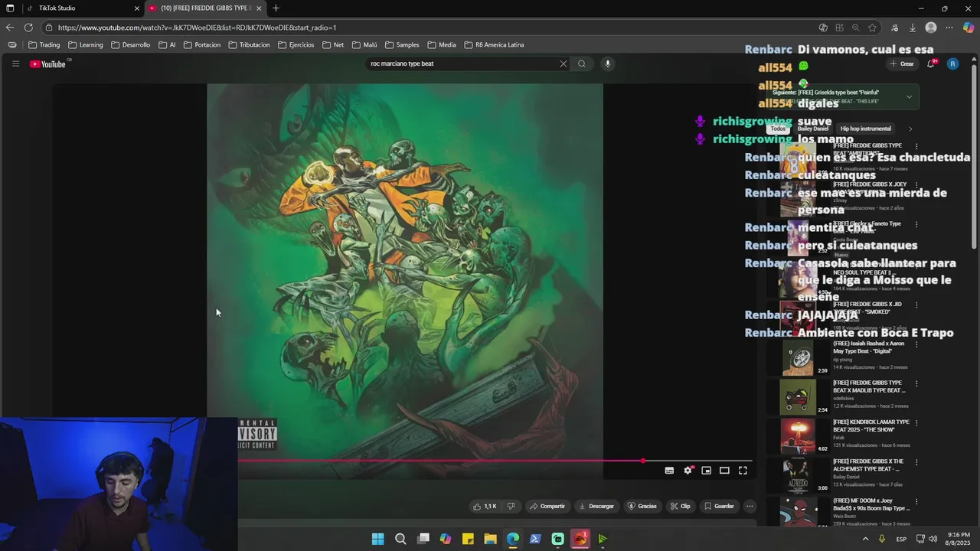Show hidden system tray icons
980x551 pixels.
pos(866,539)
